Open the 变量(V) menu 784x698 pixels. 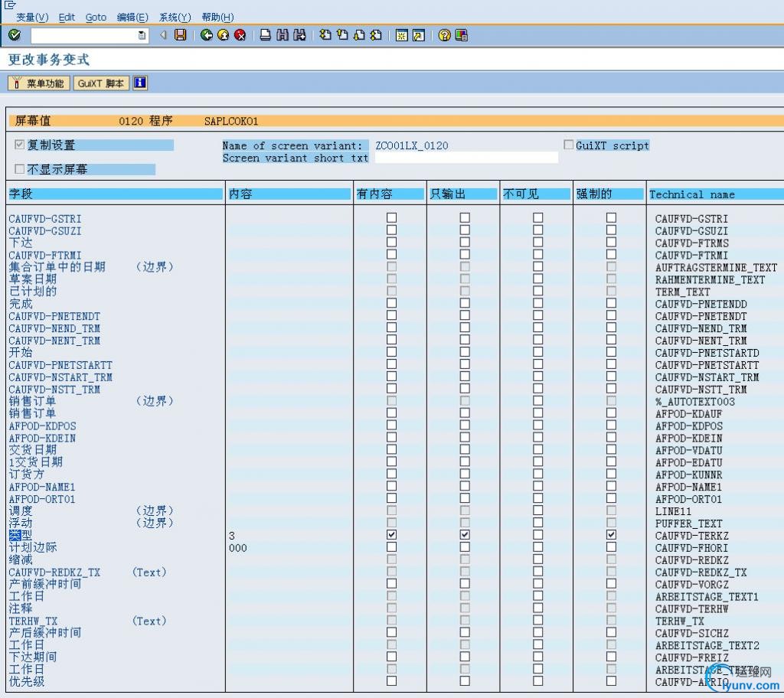[32, 17]
